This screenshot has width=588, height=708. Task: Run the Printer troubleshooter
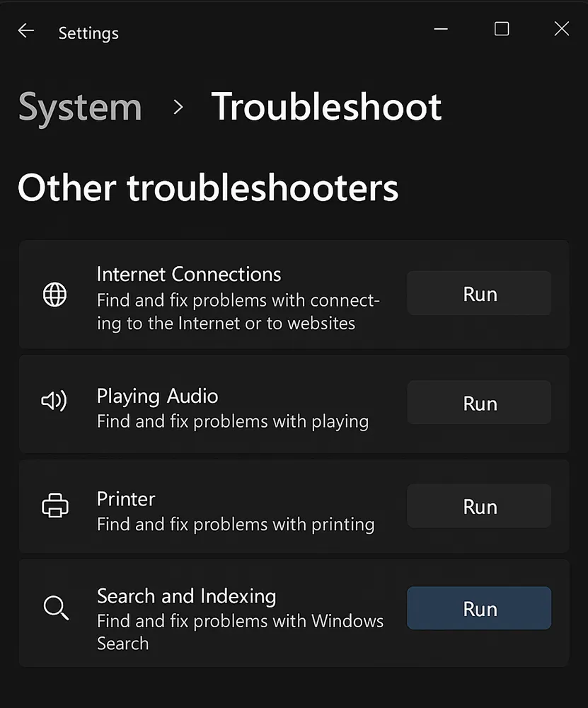tap(479, 506)
